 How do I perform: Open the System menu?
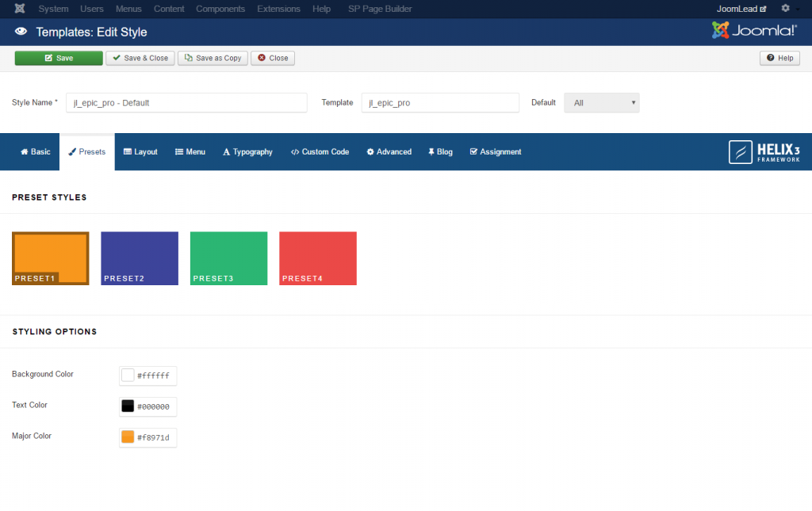coord(53,9)
